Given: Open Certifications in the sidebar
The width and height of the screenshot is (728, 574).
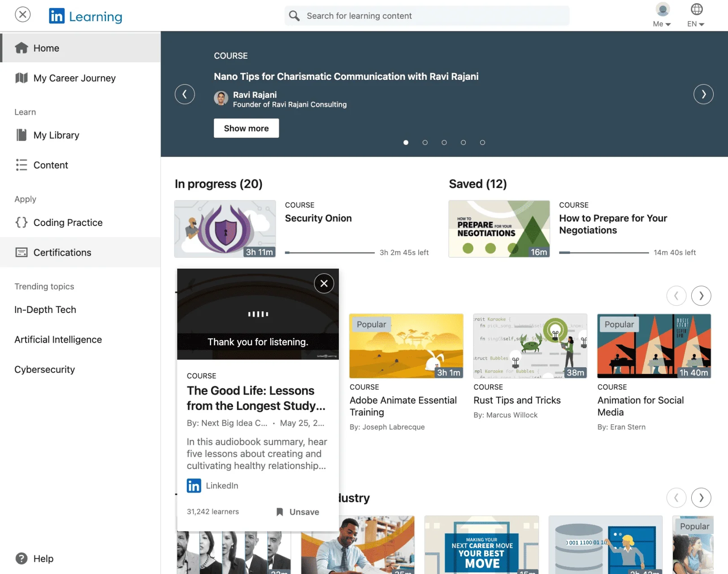Looking at the screenshot, I should 80,252.
